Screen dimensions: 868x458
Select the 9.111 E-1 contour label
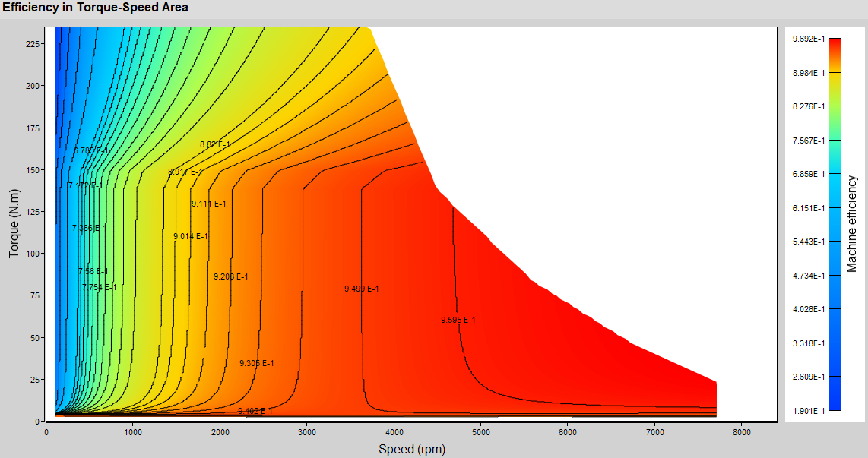click(208, 204)
